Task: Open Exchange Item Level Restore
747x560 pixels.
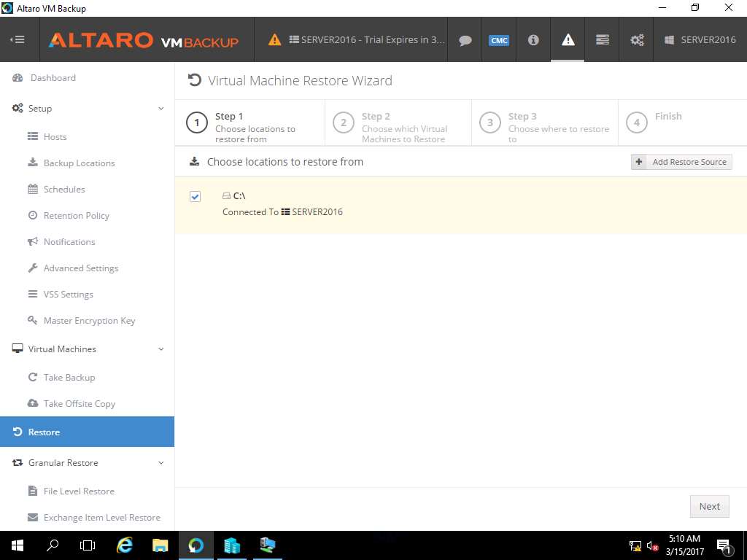Action: (101, 517)
